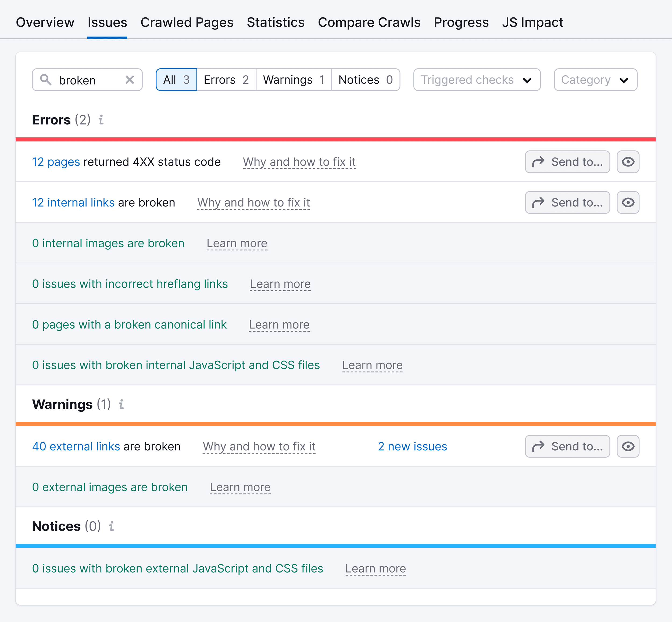This screenshot has height=622, width=672.
Task: Open the '40 external links' link
Action: [76, 446]
